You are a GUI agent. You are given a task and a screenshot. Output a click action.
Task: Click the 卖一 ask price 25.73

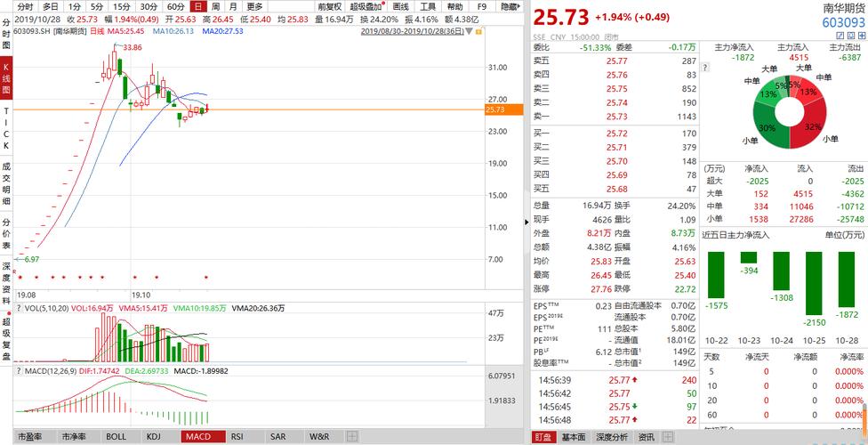tap(616, 116)
